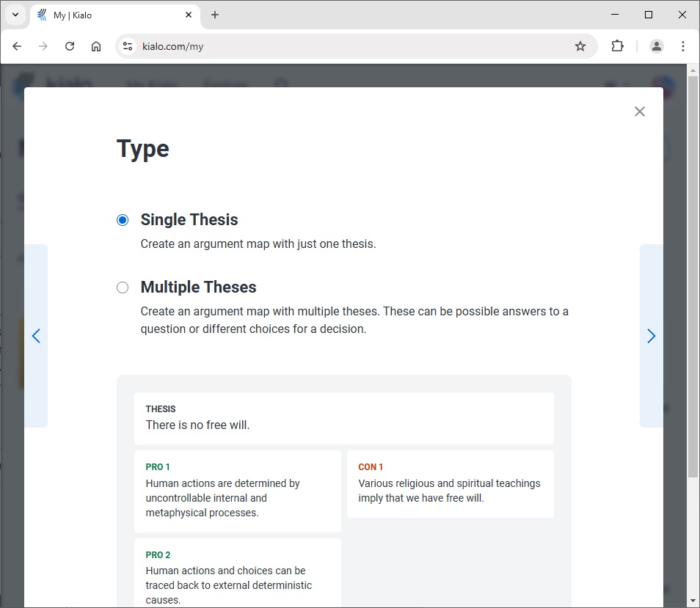
Task: Close the My | Kialo tab
Action: coord(189,15)
